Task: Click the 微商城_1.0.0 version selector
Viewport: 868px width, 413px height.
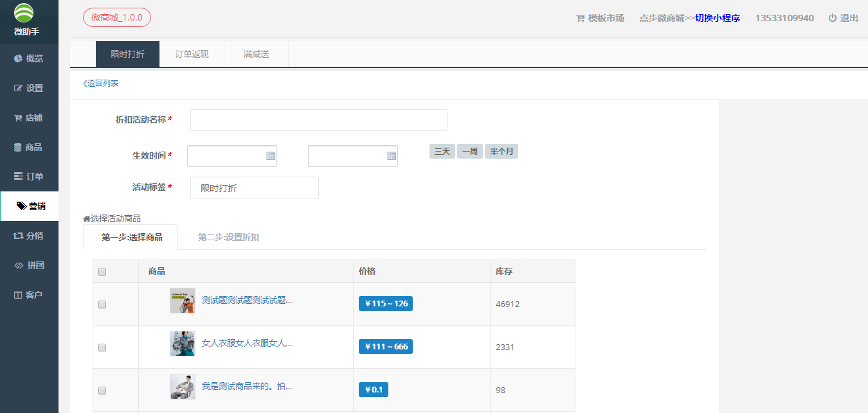Action: coord(117,17)
